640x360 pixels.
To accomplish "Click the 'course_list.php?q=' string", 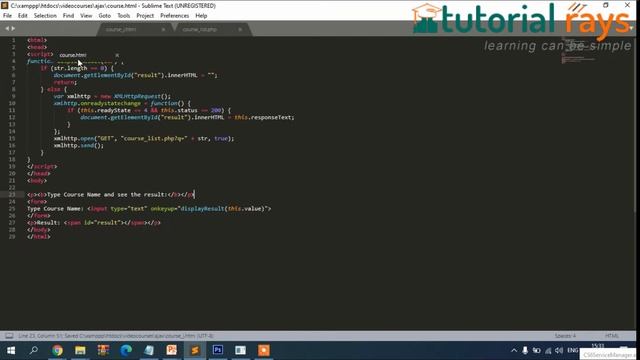I will click(155, 138).
